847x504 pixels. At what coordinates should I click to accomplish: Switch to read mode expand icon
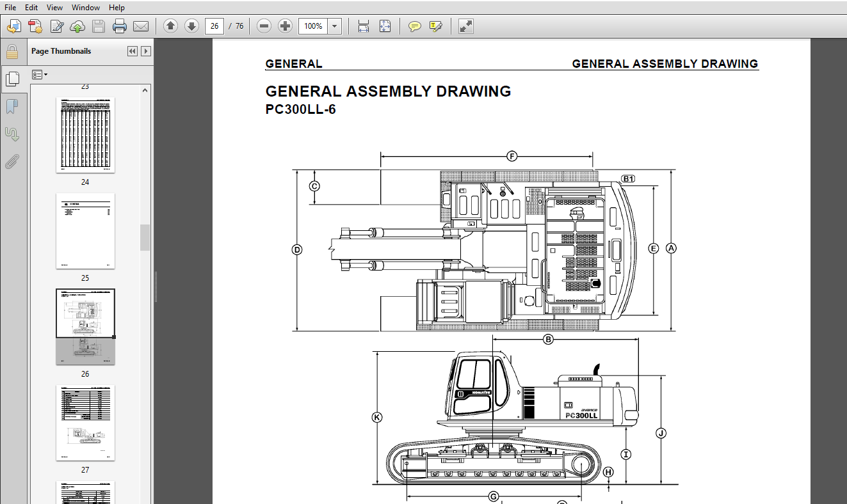coord(466,26)
